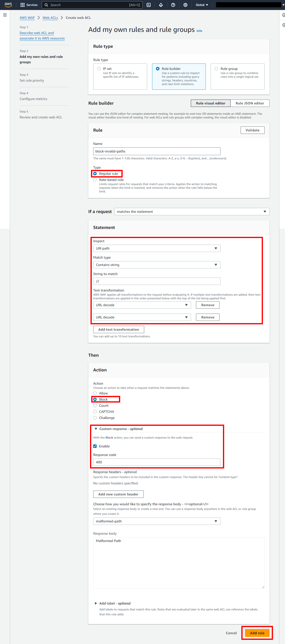Click the Add rule button
The width and height of the screenshot is (285, 644).
257,633
